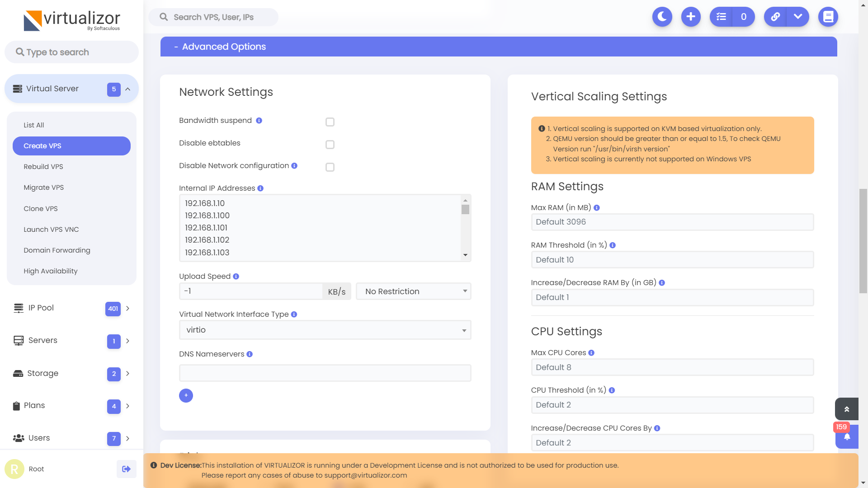Click info icon for Virtual Network Interface Type
The width and height of the screenshot is (868, 488).
[294, 314]
